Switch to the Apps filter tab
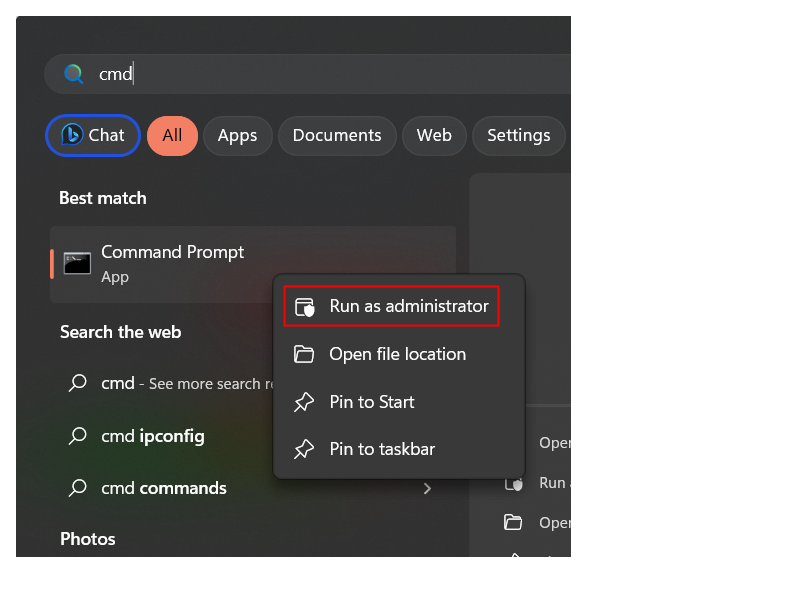 click(237, 136)
